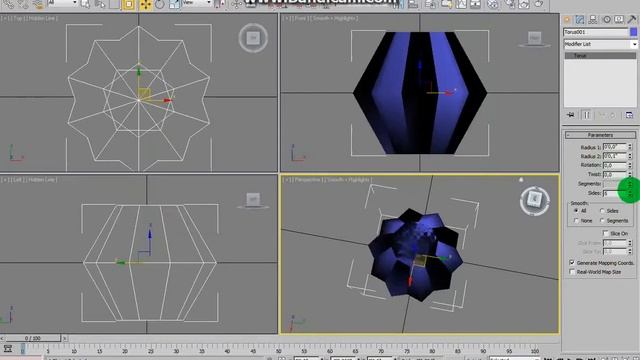Select Torus entry in modifier stack
The height and width of the screenshot is (360, 640).
click(x=600, y=56)
